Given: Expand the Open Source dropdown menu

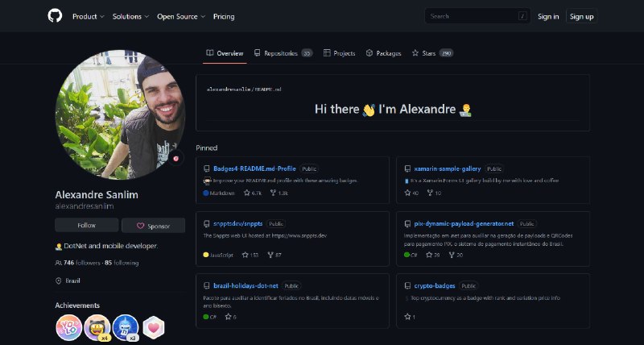Looking at the screenshot, I should pyautogui.click(x=181, y=16).
